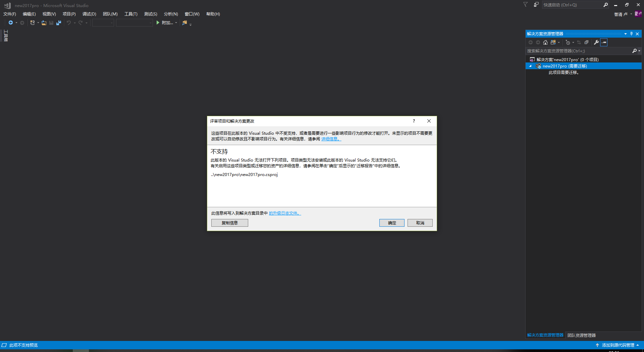
Task: Click the dialog's question mark help button
Action: (x=414, y=121)
